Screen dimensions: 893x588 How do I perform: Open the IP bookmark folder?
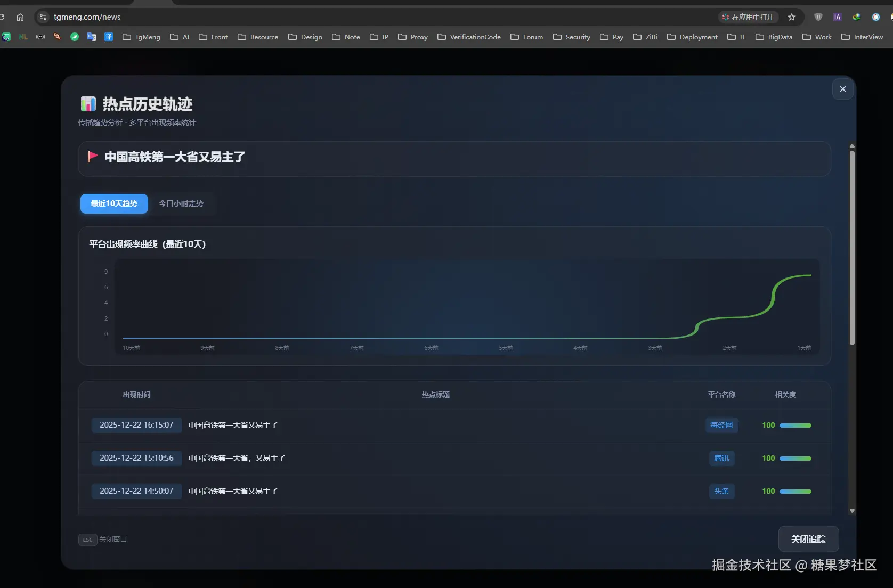click(x=379, y=37)
